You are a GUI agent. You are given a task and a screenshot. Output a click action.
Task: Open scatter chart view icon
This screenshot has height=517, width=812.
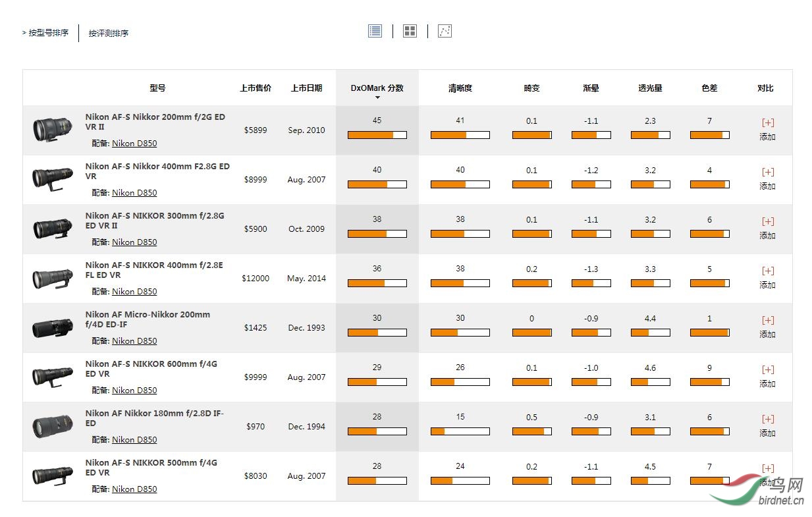[445, 31]
